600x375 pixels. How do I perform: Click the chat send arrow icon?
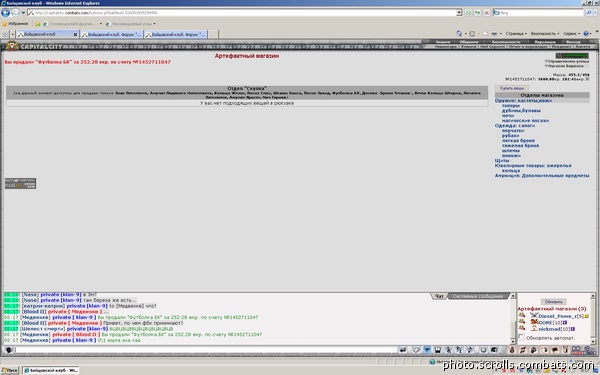pos(403,350)
